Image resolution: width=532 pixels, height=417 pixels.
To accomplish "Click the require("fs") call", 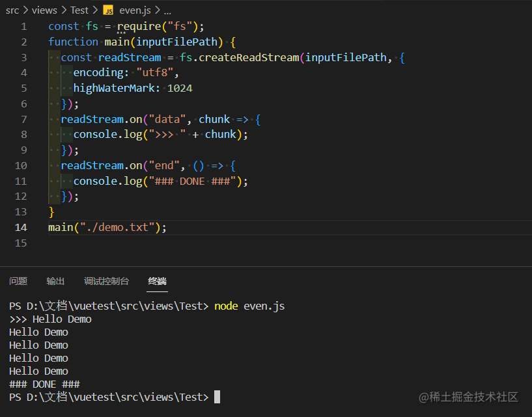I will [158, 27].
